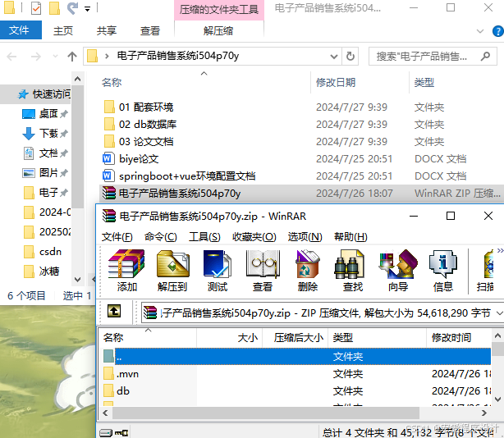Open Explorer help question mark icon
The image size is (504, 438).
click(498, 31)
